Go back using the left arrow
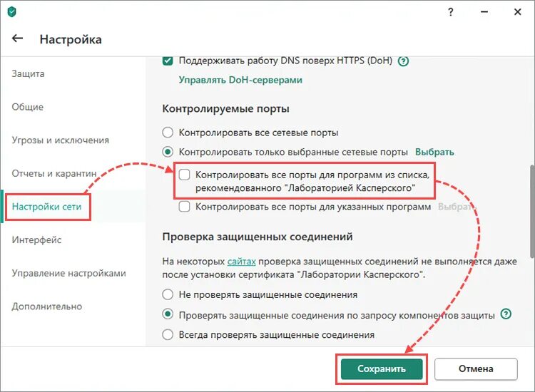Screen dimensions: 535x392 (x=18, y=38)
